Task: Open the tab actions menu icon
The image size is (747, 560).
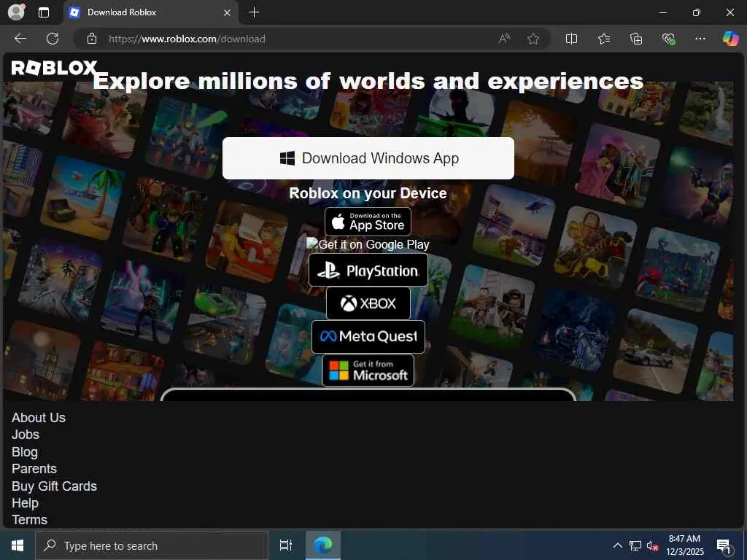Action: point(44,12)
